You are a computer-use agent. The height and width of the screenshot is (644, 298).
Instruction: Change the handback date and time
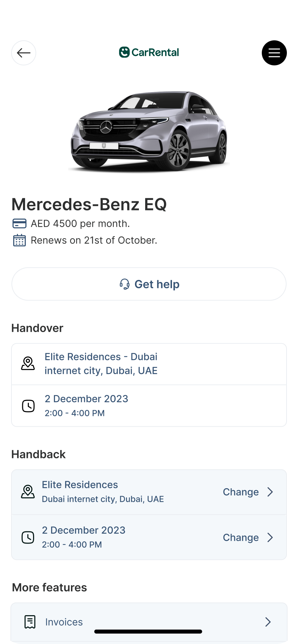click(x=241, y=538)
